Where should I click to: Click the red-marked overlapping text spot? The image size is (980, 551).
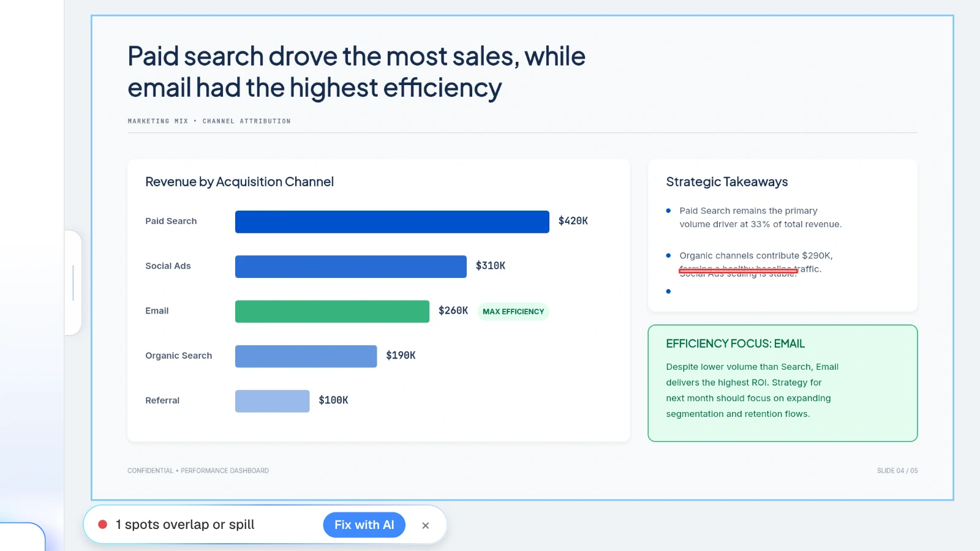(x=738, y=271)
